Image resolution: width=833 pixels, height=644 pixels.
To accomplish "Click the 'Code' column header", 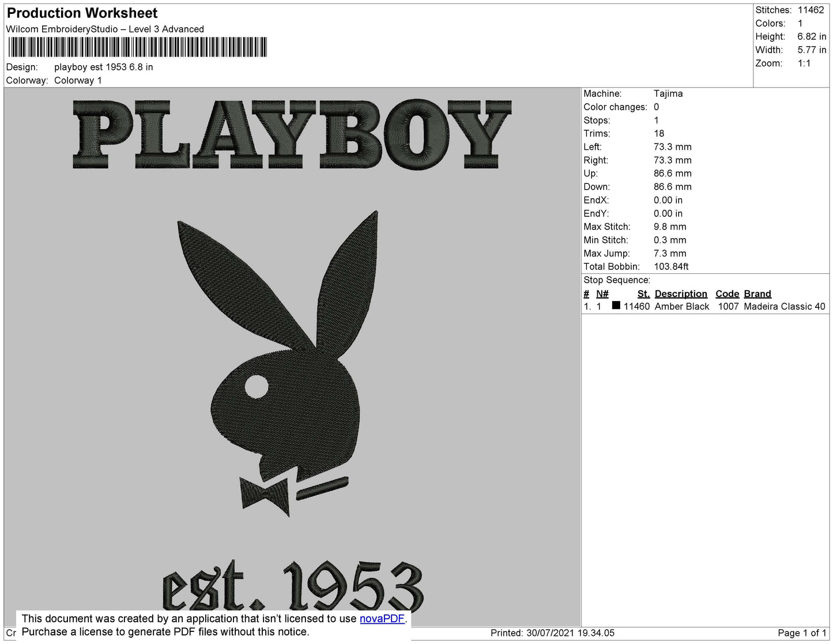I will pyautogui.click(x=728, y=293).
